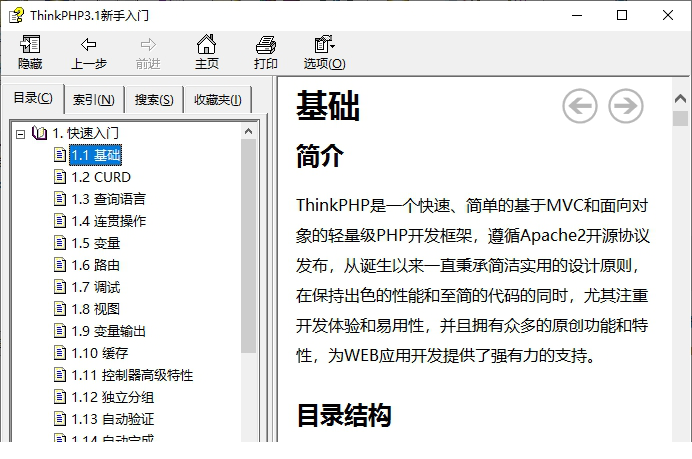Click the page icon next to 1.2 CURD
The height and width of the screenshot is (459, 692).
coord(60,177)
